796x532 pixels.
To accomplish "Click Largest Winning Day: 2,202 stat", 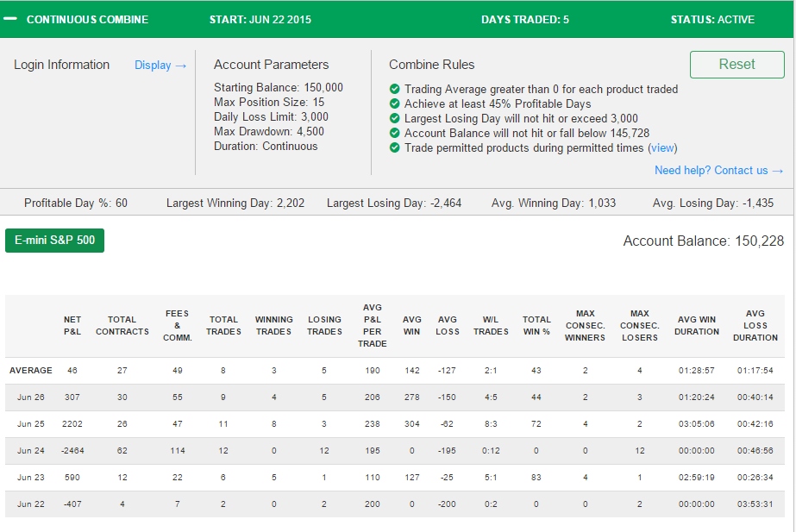I will coord(235,203).
